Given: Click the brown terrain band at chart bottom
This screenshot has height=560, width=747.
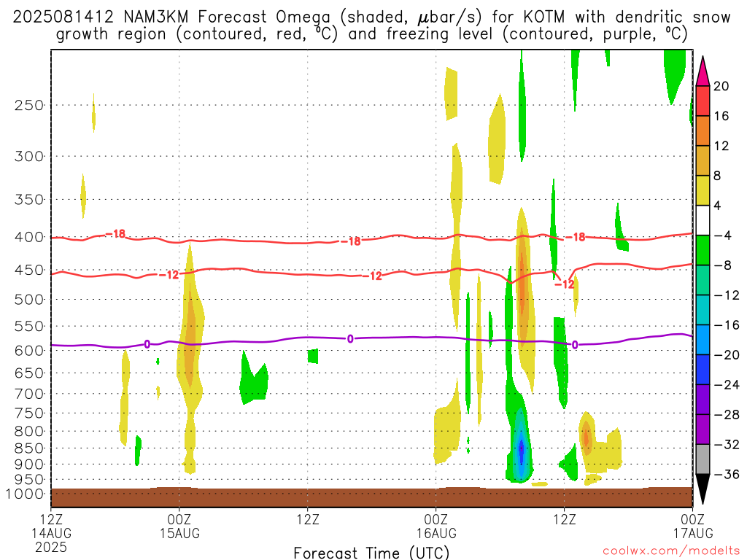Looking at the screenshot, I should (371, 497).
